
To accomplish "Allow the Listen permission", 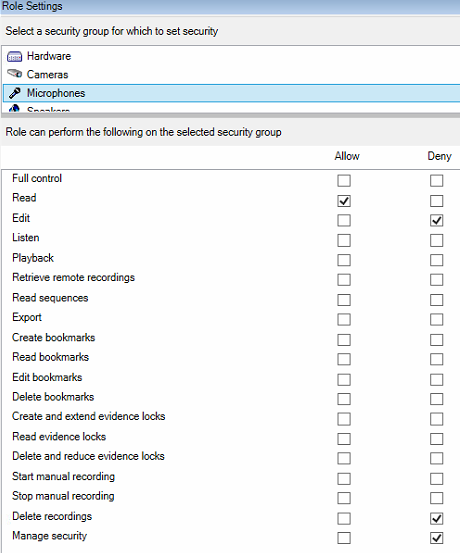I will point(344,241).
